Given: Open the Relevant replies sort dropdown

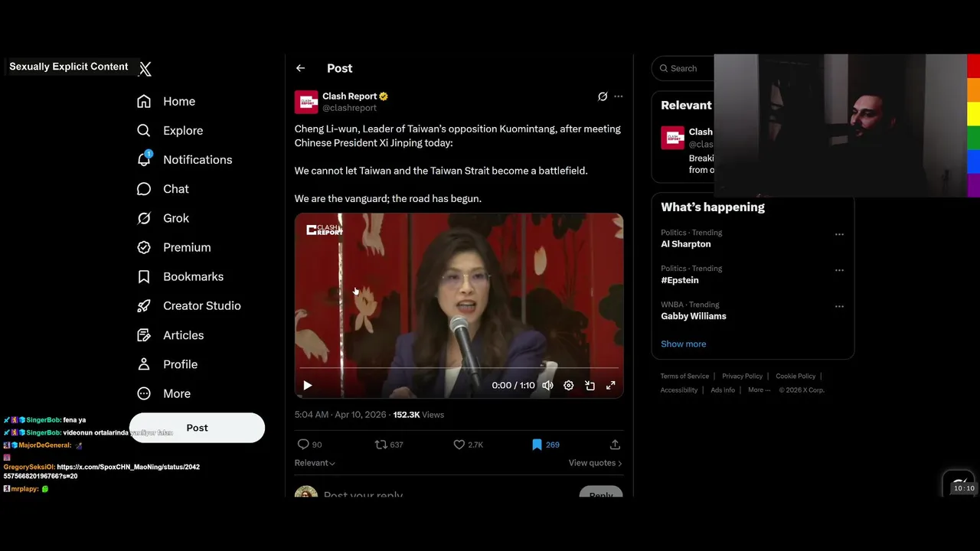Looking at the screenshot, I should pyautogui.click(x=315, y=463).
